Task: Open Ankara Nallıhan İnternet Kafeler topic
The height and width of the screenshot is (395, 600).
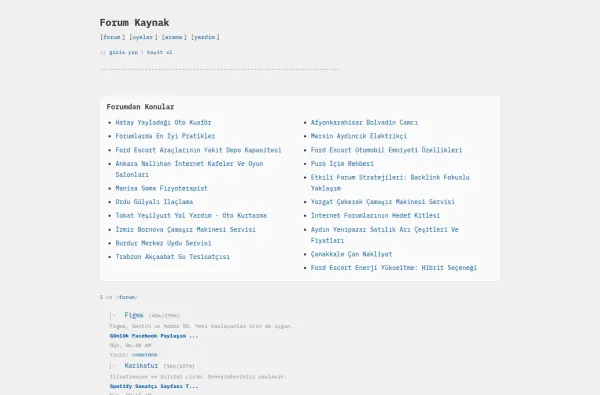Action: click(189, 169)
